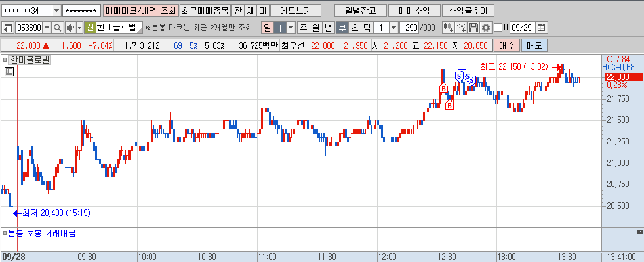Click the date field 09/29
Image resolution: width=644 pixels, height=262 pixels.
point(523,28)
